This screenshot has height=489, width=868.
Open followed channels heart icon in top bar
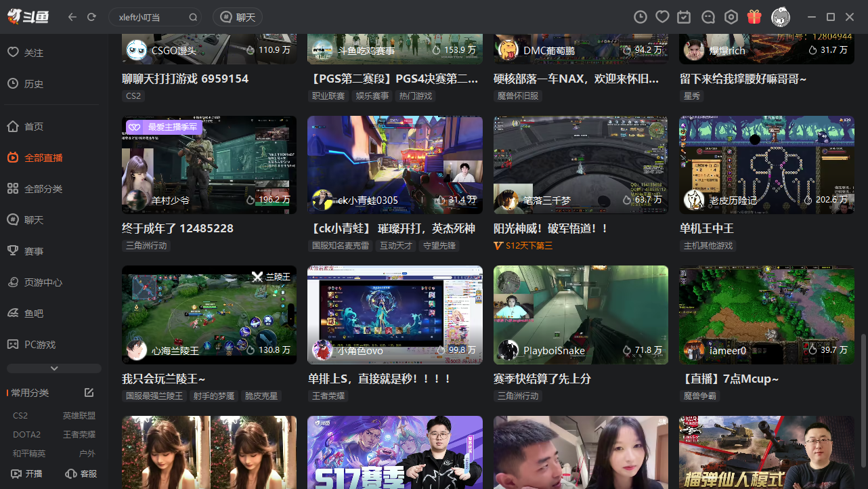point(663,17)
